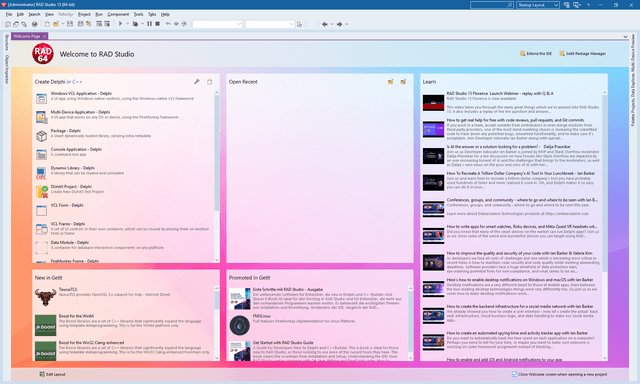Open the tab list chevron at right

(625, 36)
